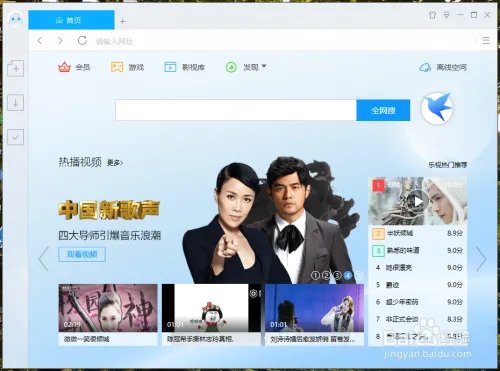Play the number 1 recommended video
Image resolution: width=500 pixels, height=371 pixels.
pos(418,201)
